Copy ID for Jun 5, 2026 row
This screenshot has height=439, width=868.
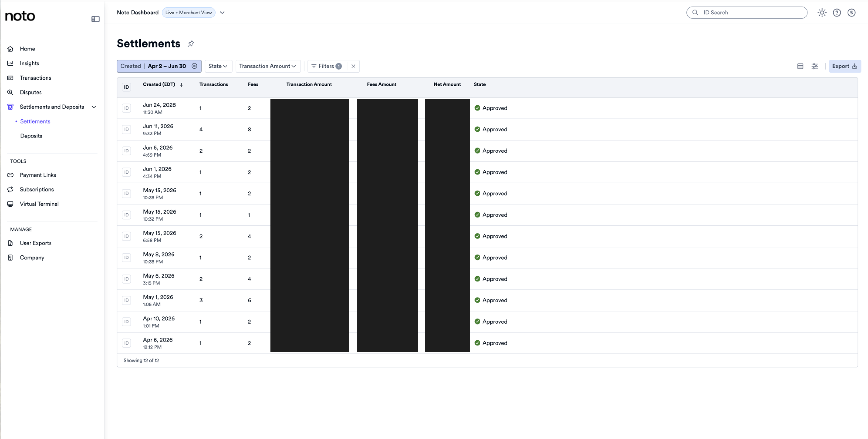[x=126, y=151]
